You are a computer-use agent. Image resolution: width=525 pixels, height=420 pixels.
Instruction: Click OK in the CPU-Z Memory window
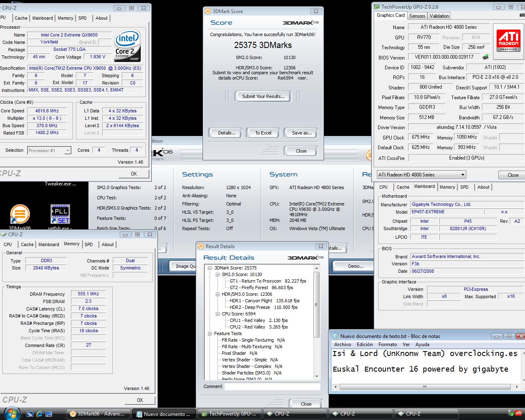tap(140, 400)
